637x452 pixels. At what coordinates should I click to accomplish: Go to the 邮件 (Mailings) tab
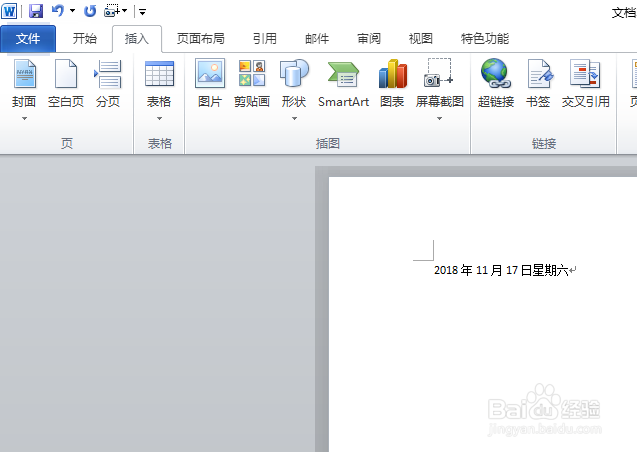click(x=317, y=39)
